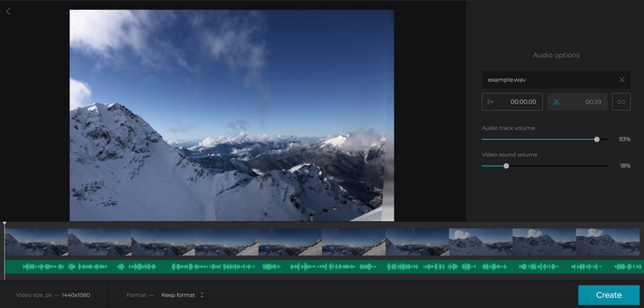Click the green audio waveform track

tap(324, 266)
